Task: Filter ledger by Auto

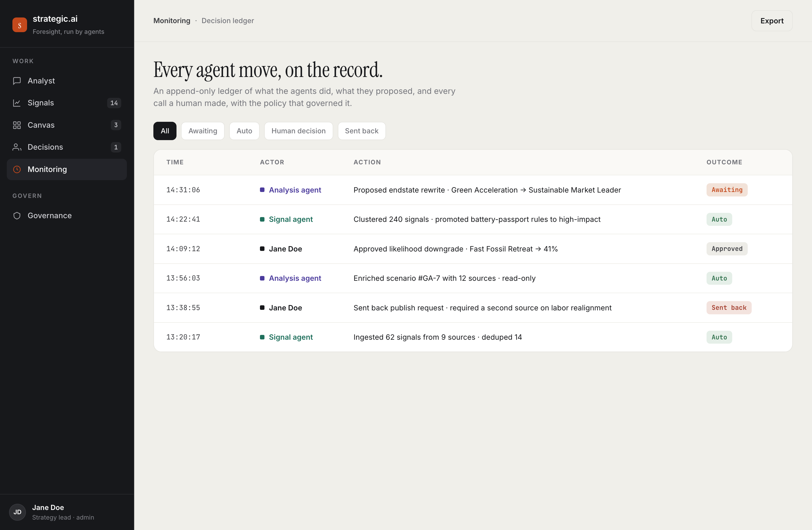Action: 244,131
